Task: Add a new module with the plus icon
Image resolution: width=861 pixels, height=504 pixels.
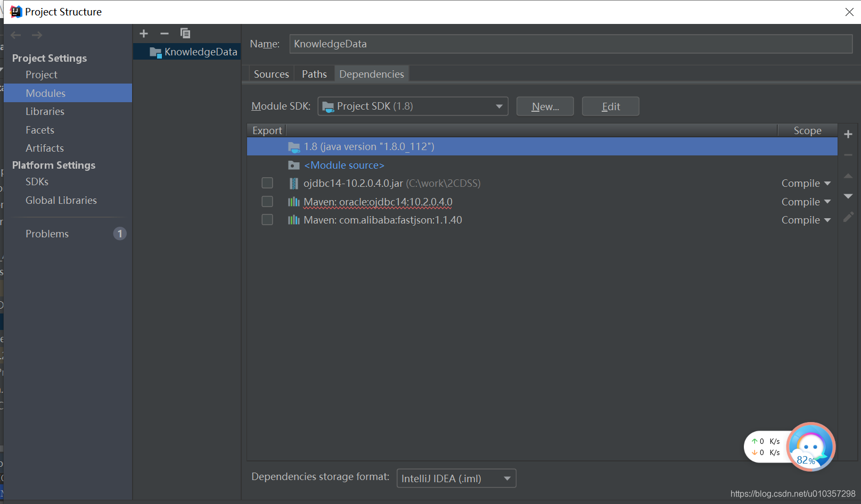Action: (x=143, y=33)
